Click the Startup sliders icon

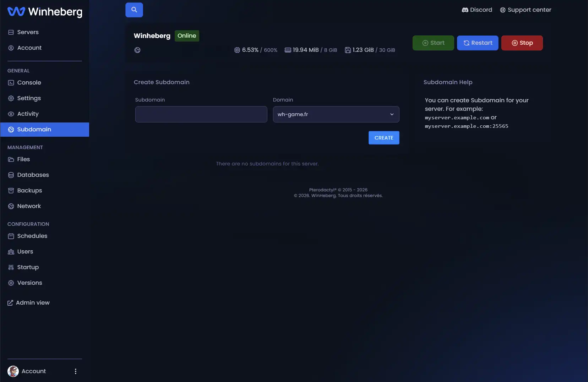tap(11, 267)
